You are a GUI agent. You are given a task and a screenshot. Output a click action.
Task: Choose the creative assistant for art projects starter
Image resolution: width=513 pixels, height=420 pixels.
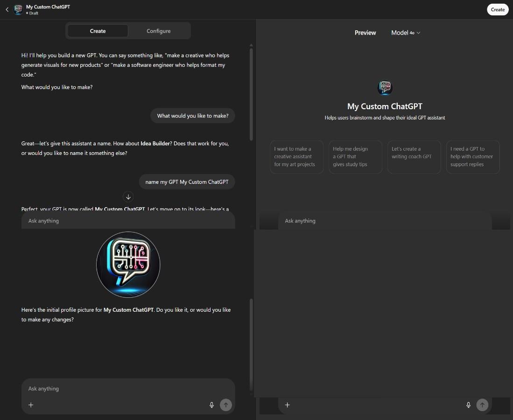(x=297, y=157)
